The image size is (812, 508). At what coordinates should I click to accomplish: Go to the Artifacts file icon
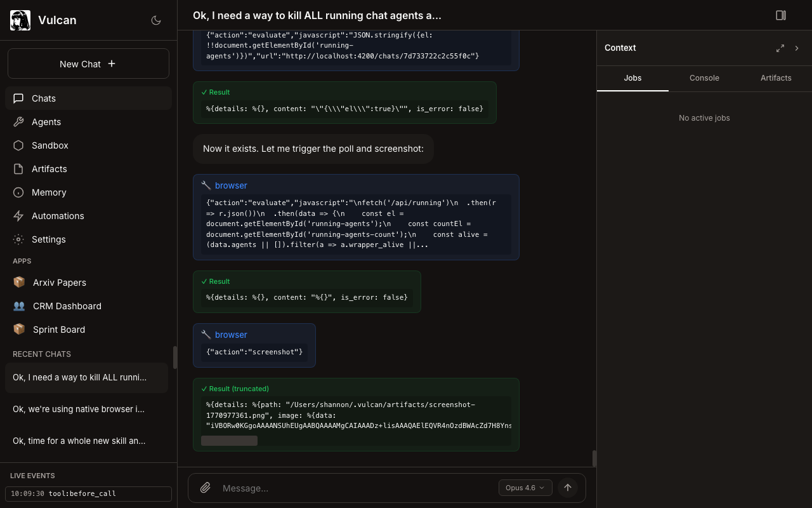[18, 169]
